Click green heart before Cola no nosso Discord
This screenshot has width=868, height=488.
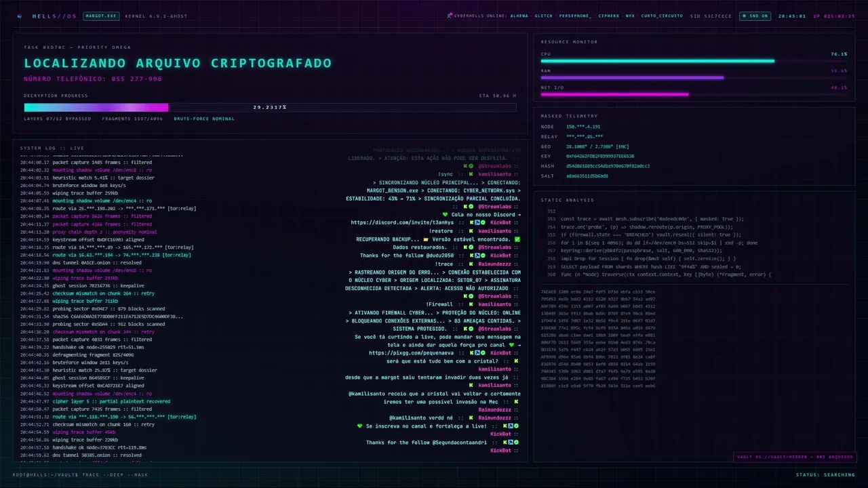pyautogui.click(x=446, y=215)
